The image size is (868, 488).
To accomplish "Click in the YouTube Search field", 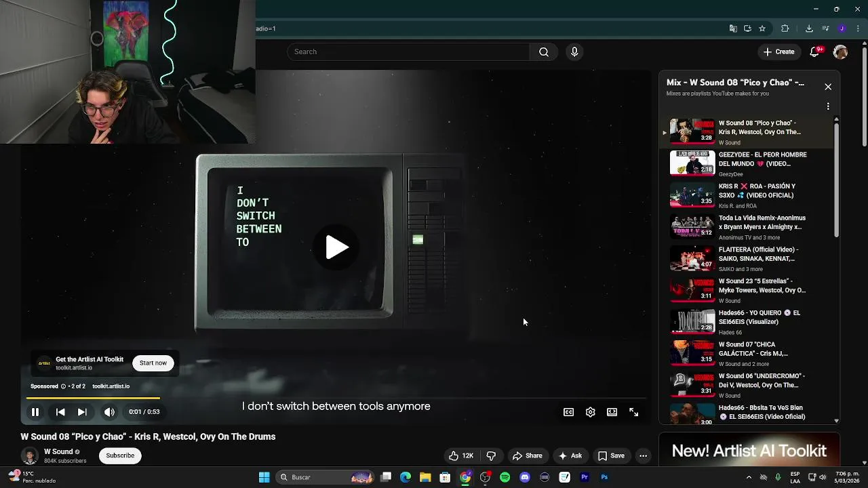I will 409,52.
